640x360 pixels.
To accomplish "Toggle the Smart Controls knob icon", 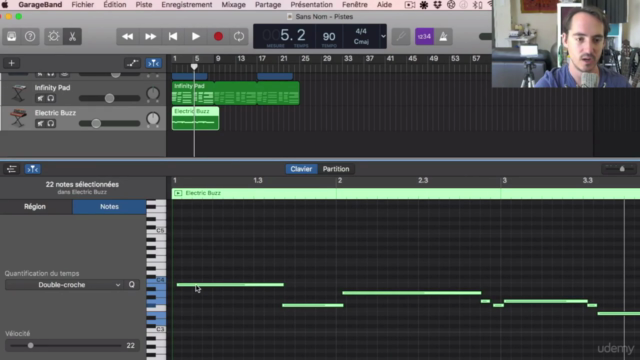I will pos(53,36).
